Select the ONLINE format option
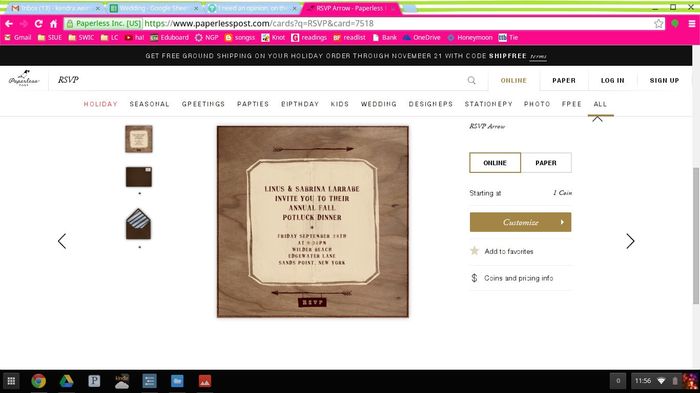 (495, 163)
